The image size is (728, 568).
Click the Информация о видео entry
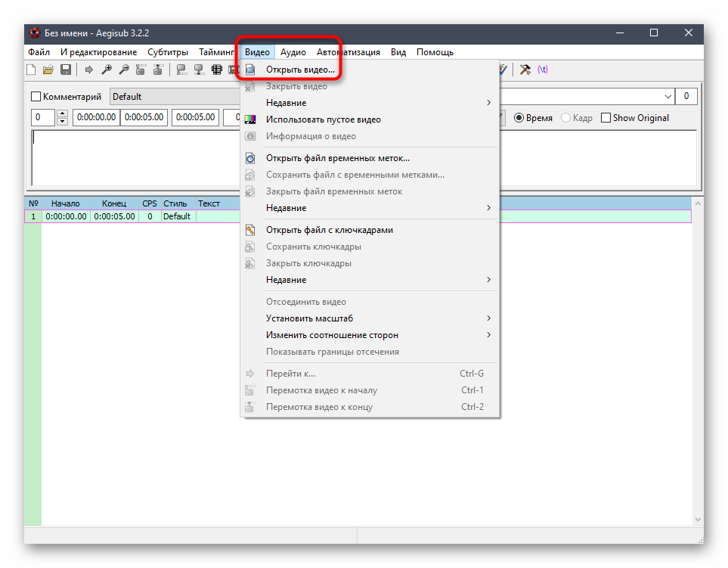(x=370, y=136)
